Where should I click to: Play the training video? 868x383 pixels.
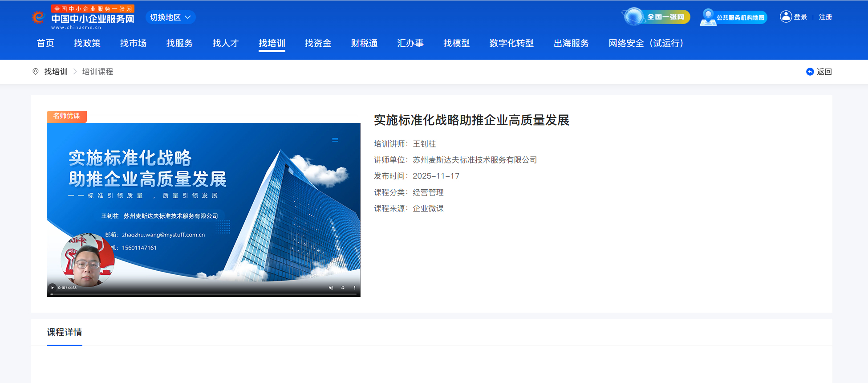(53, 288)
